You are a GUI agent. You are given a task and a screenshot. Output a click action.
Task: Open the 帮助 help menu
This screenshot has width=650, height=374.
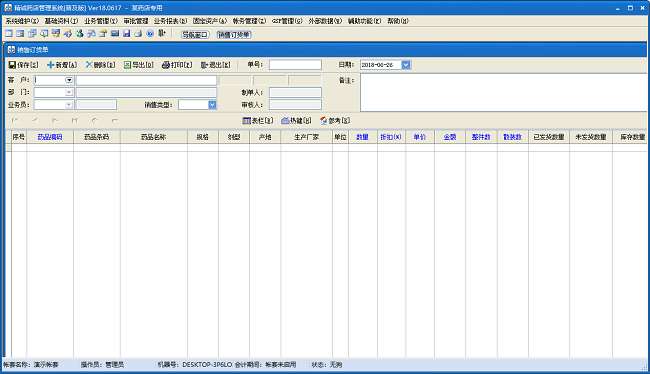click(398, 21)
